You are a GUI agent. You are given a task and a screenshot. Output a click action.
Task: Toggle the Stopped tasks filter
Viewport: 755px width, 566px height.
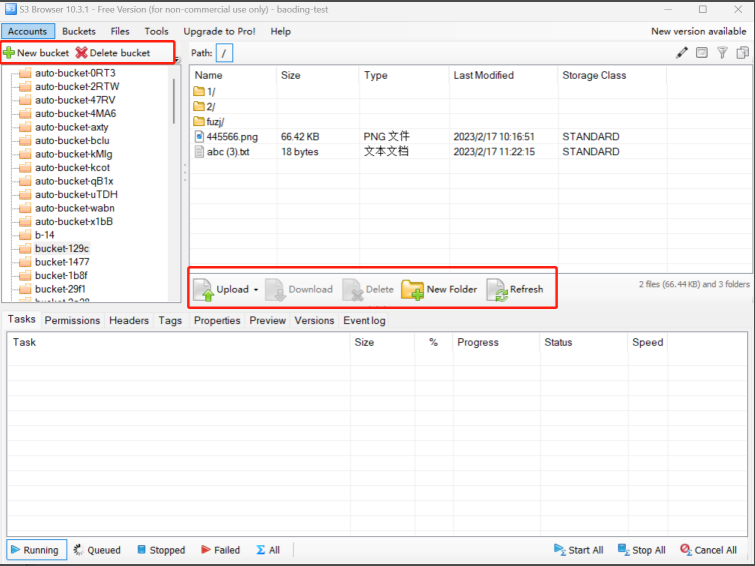[161, 550]
